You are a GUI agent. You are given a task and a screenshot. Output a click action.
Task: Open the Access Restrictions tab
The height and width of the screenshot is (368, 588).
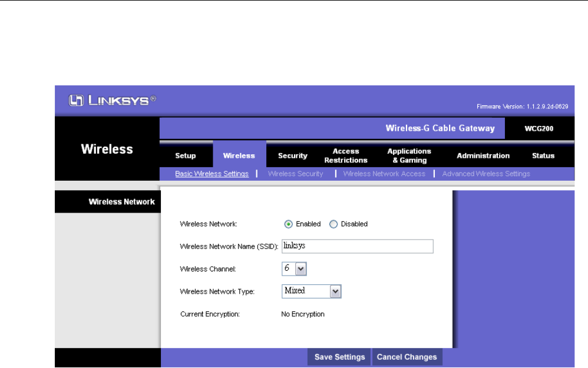(x=346, y=155)
